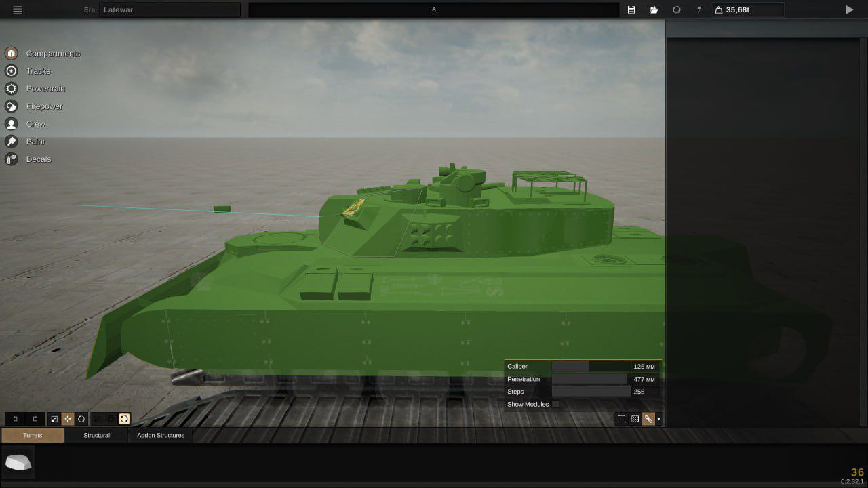Select the move gizmo tool
Image resolution: width=868 pixels, height=488 pixels.
point(68,419)
